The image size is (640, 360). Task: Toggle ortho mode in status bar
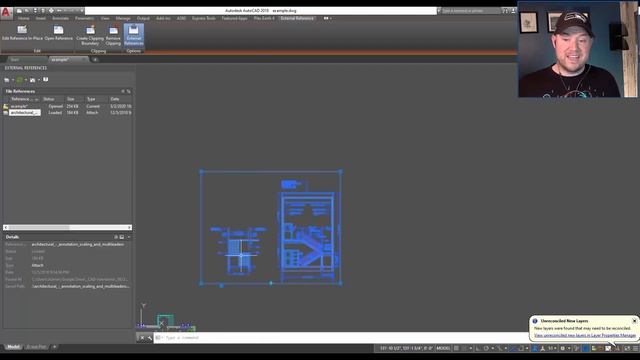[478, 348]
